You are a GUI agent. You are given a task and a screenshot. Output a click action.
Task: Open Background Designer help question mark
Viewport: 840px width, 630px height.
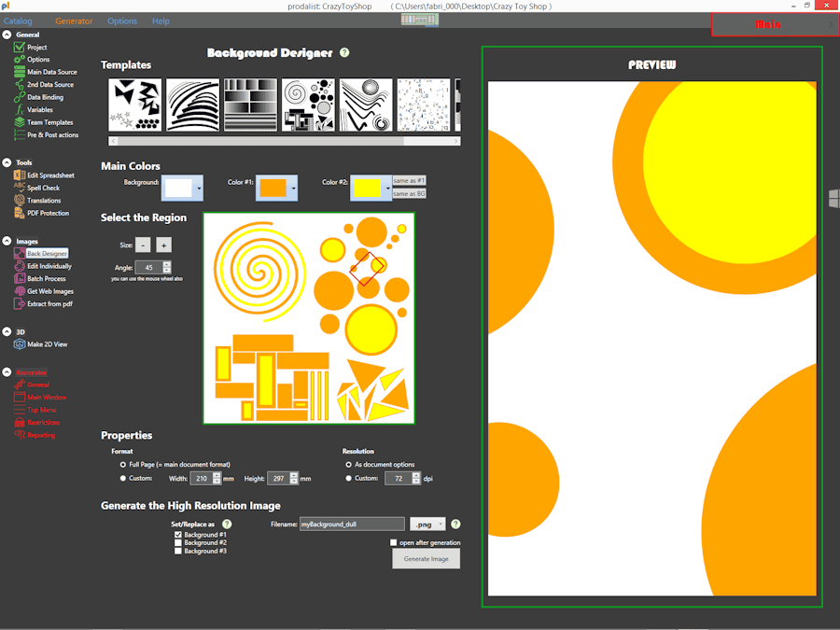[344, 52]
